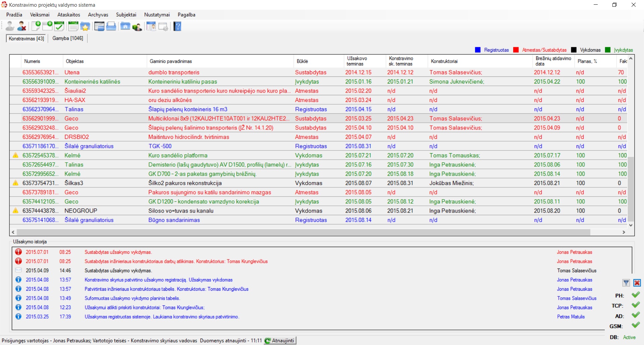Sort by Gaminio pavadinimas column header
Image resolution: width=644 pixels, height=345 pixels.
[x=220, y=61]
